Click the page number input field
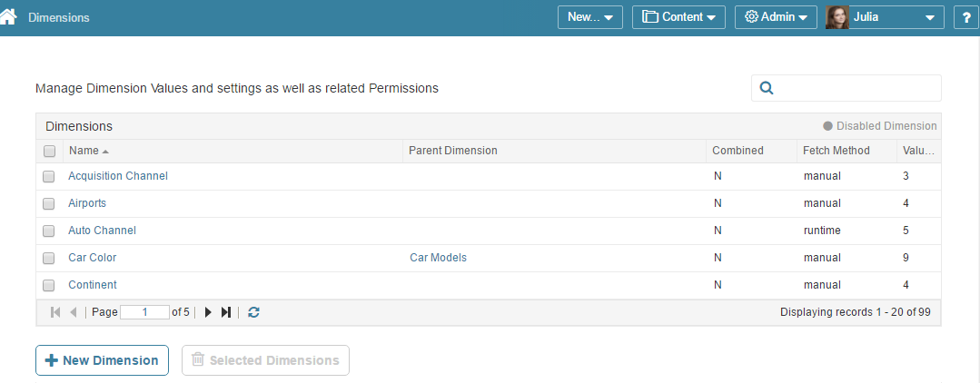 pos(144,312)
